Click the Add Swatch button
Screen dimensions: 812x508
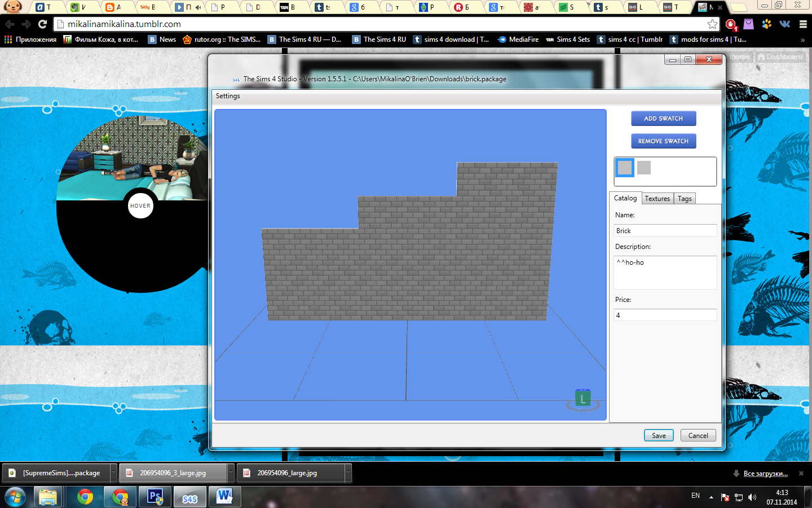click(663, 119)
